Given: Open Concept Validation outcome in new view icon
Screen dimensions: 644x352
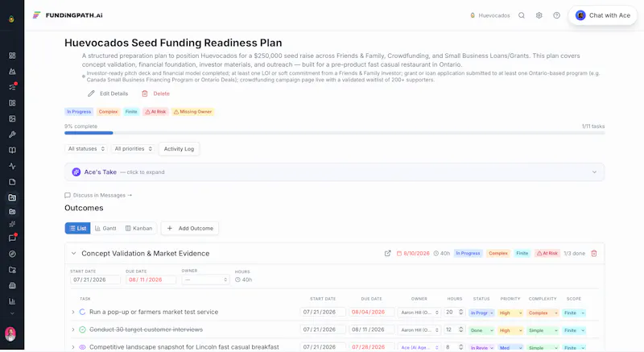Looking at the screenshot, I should tap(387, 254).
